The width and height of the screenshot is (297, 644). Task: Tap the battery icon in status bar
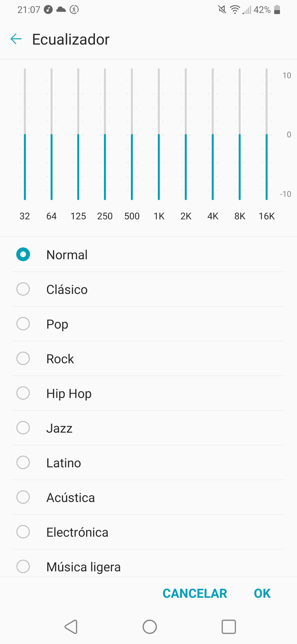(x=277, y=10)
